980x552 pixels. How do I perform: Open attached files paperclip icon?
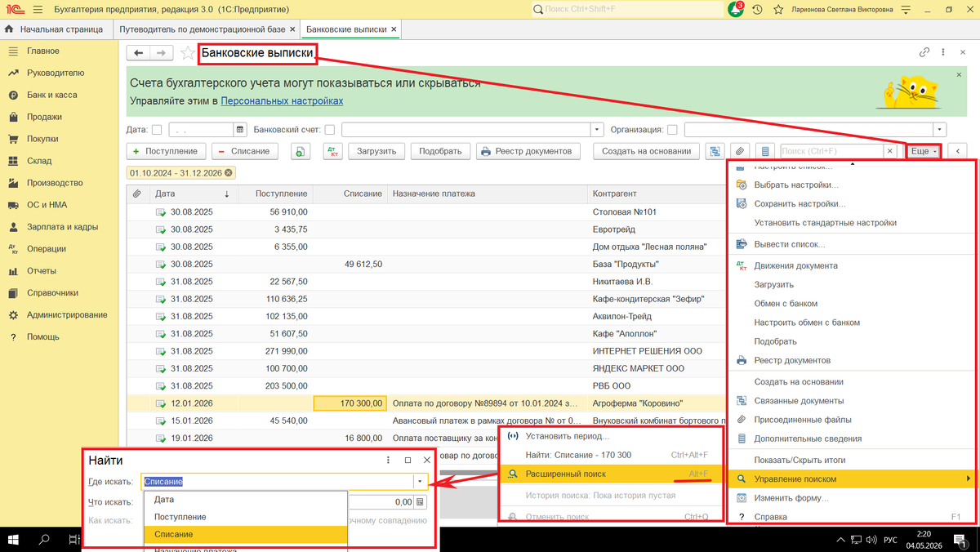pos(740,151)
